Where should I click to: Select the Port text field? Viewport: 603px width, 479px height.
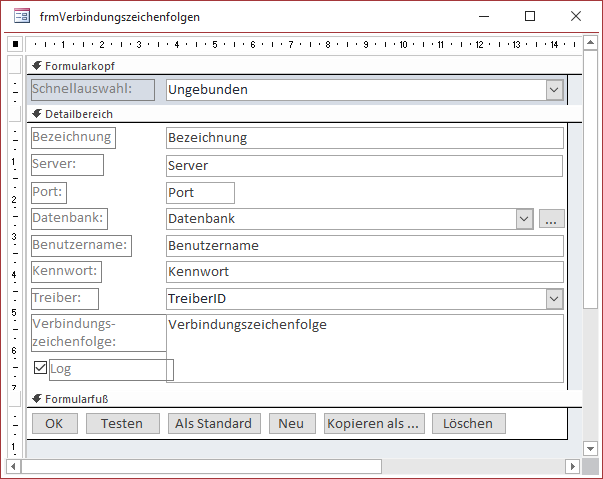pos(200,193)
